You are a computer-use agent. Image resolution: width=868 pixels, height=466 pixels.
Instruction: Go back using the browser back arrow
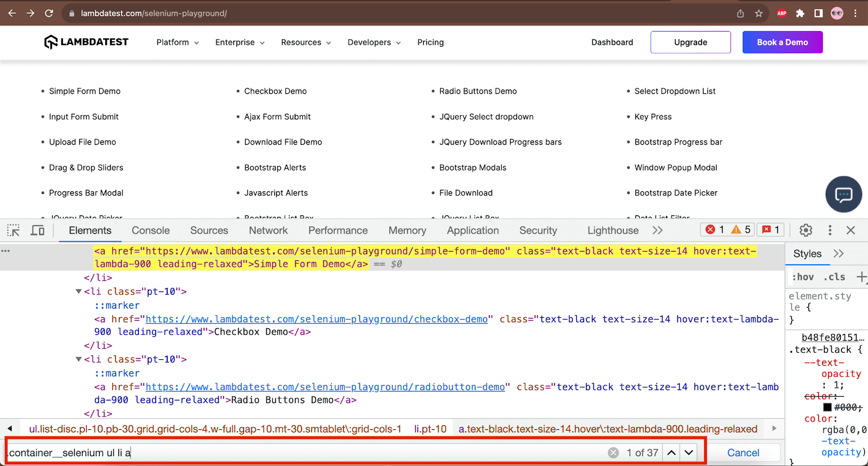(x=12, y=13)
